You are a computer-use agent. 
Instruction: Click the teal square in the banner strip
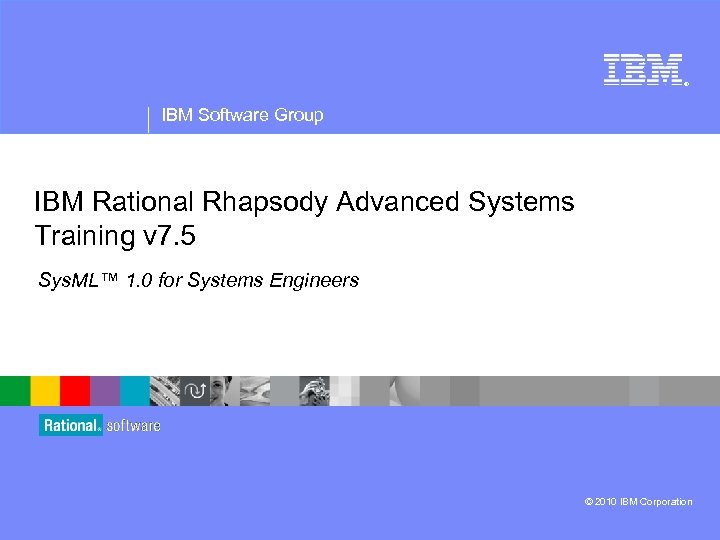click(x=135, y=391)
